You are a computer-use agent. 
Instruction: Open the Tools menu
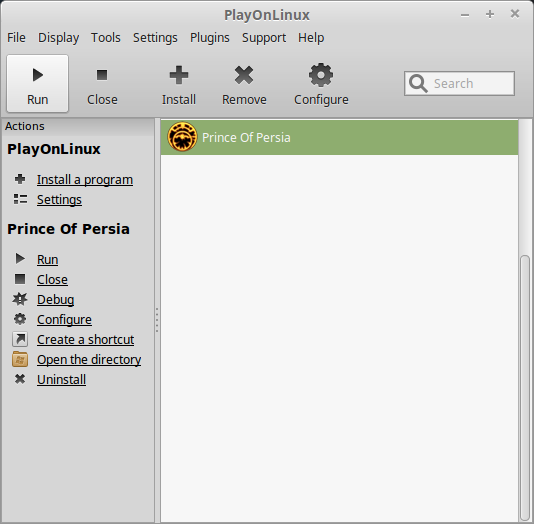click(106, 37)
